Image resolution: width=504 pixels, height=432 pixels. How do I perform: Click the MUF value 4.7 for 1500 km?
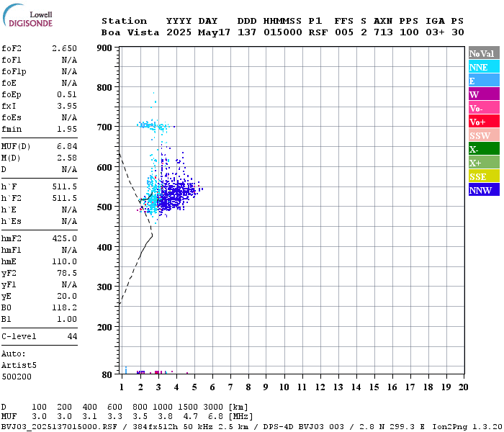coord(190,417)
